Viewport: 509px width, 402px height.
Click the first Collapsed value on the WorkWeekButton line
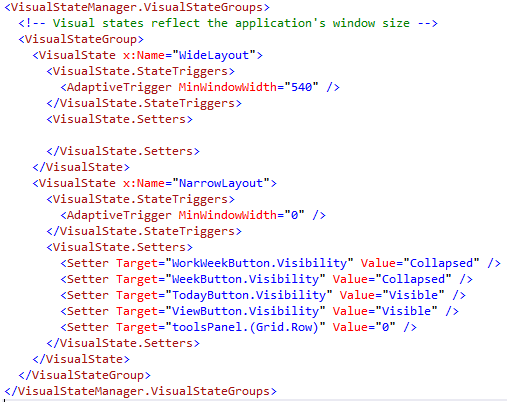tap(441, 263)
